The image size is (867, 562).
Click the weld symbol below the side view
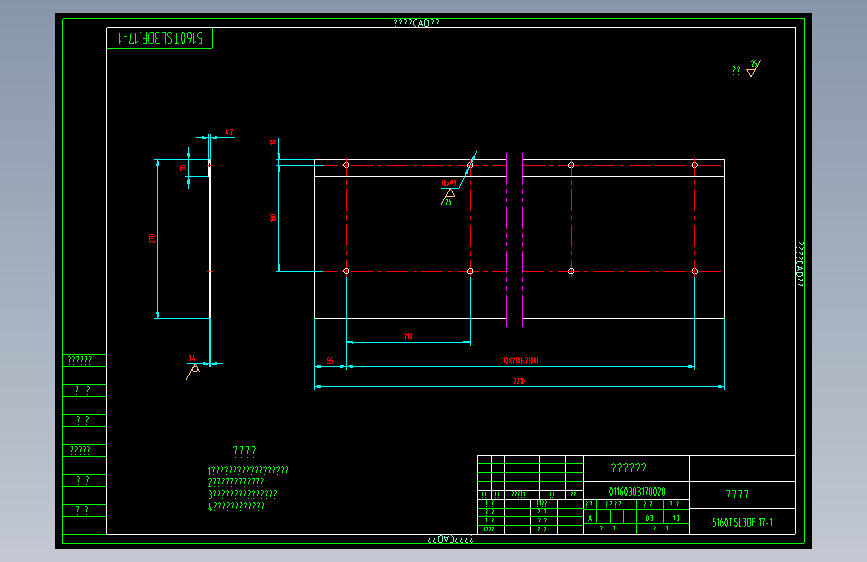(192, 371)
